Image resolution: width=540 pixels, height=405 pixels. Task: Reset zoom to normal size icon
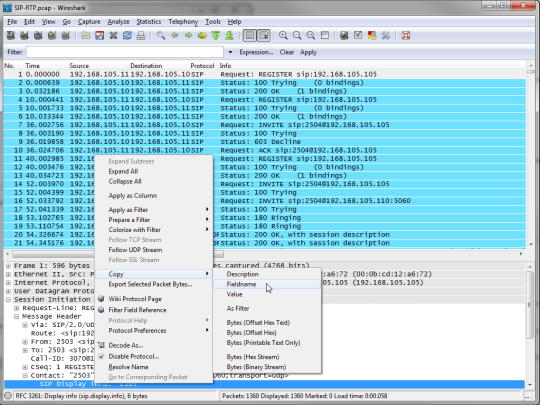[x=311, y=35]
